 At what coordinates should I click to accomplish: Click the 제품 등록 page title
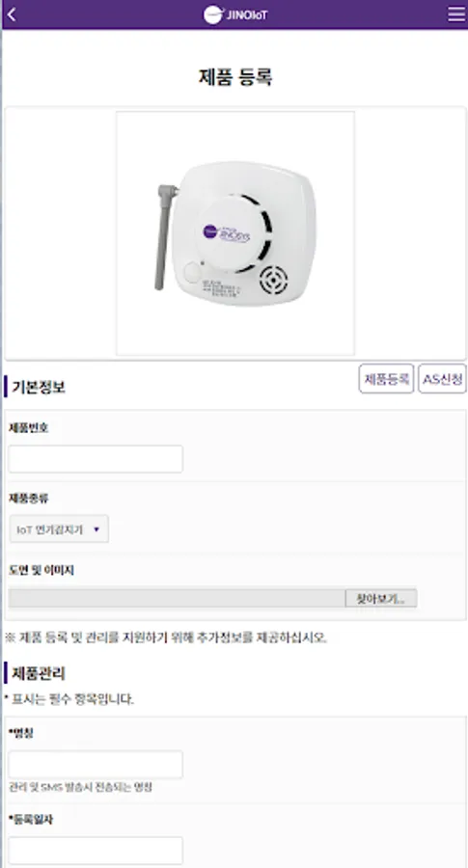pyautogui.click(x=235, y=77)
